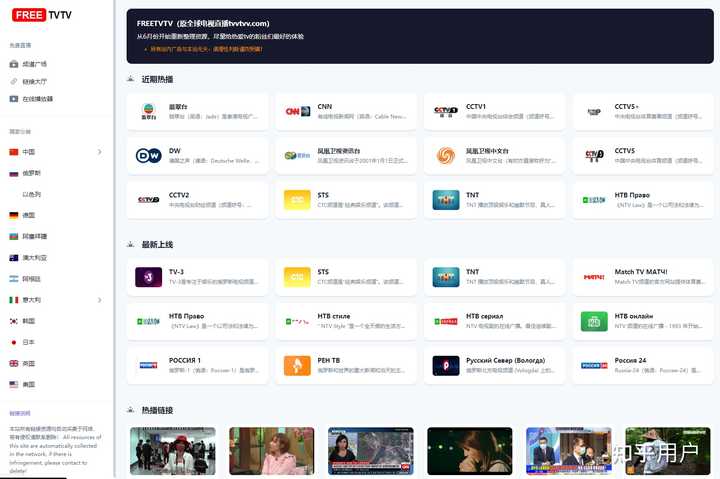Open the РОССИЯ 1 channel card
The image size is (720, 479).
click(x=197, y=366)
